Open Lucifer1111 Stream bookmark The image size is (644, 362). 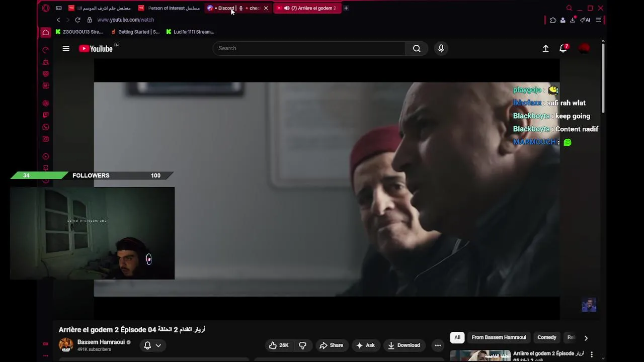(190, 32)
